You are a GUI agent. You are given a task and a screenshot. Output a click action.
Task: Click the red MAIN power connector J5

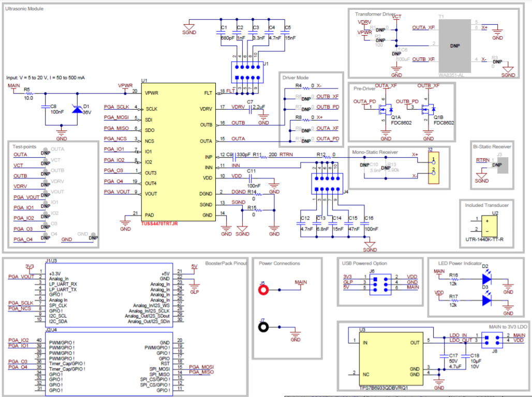(263, 289)
